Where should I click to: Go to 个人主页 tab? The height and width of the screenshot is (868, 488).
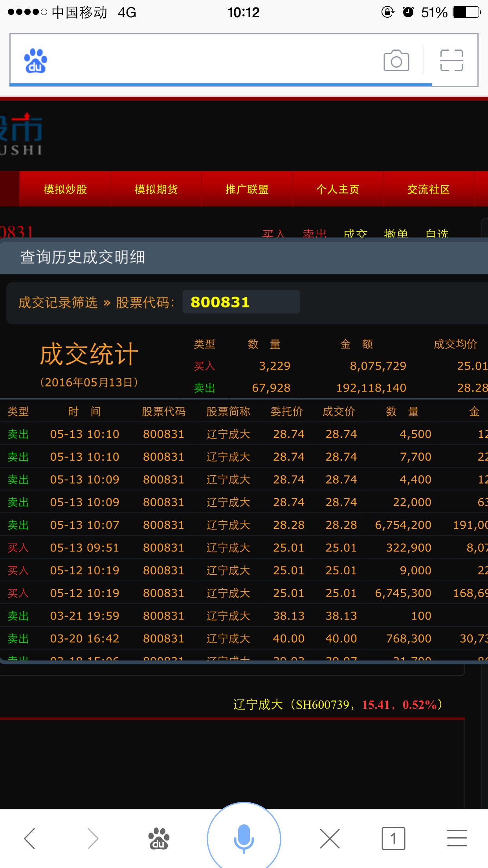pyautogui.click(x=338, y=189)
